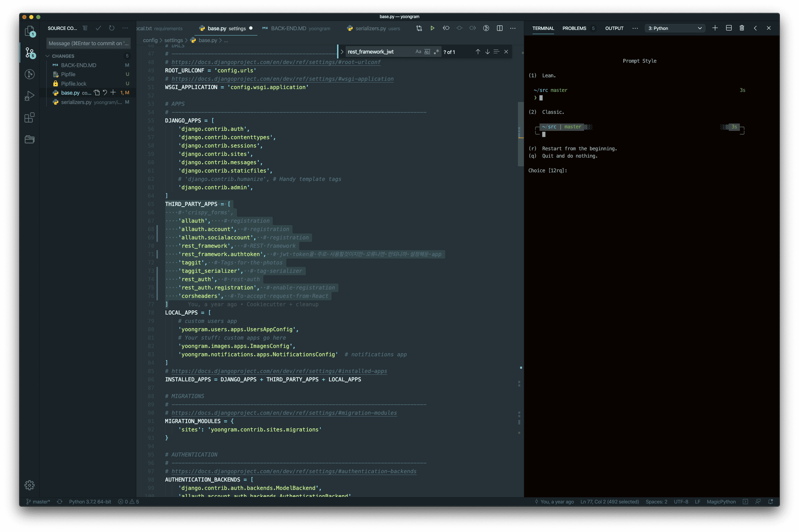
Task: Switch to the PROBLEMS panel tab
Action: [x=574, y=28]
